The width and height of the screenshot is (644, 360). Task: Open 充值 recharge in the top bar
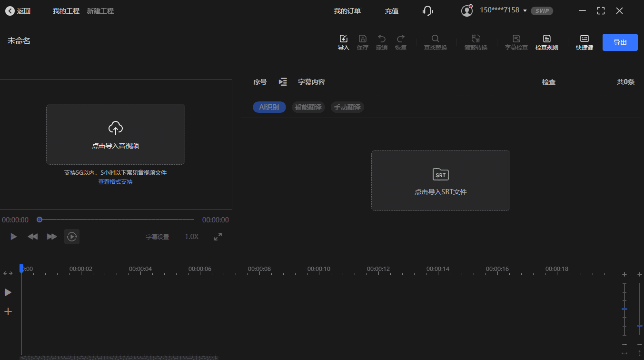point(392,11)
